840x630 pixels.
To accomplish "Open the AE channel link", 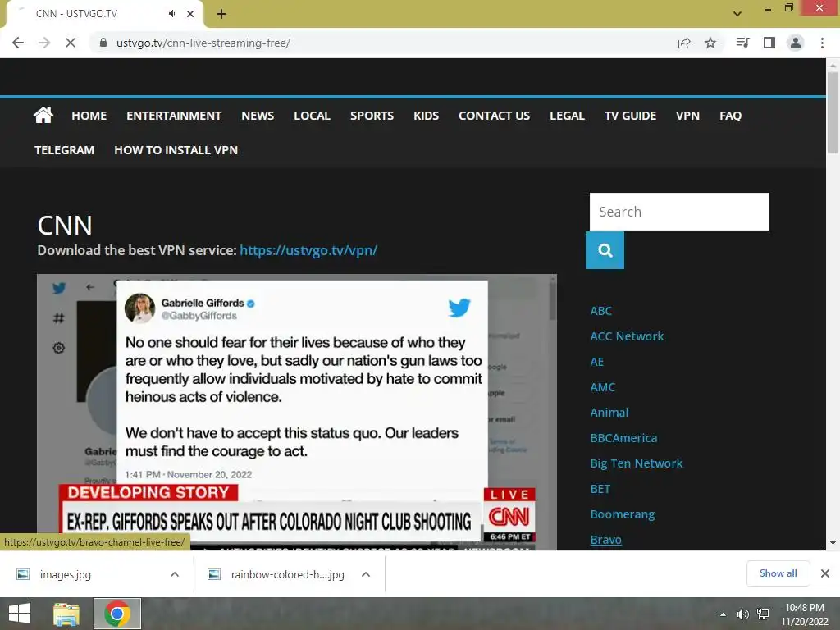I will 597,362.
